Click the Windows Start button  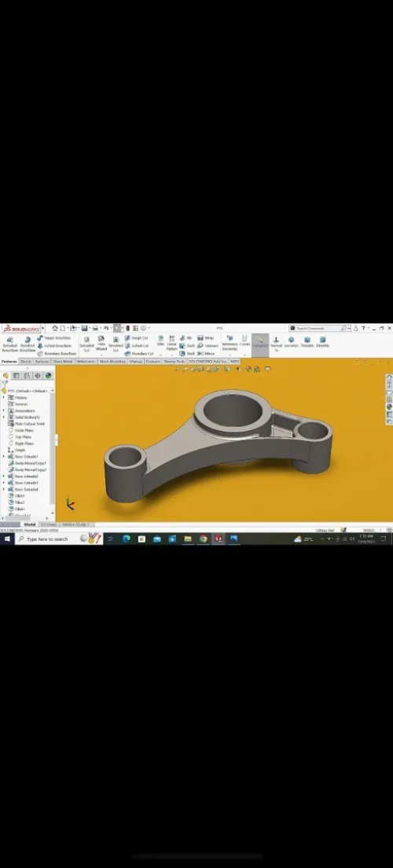click(7, 539)
